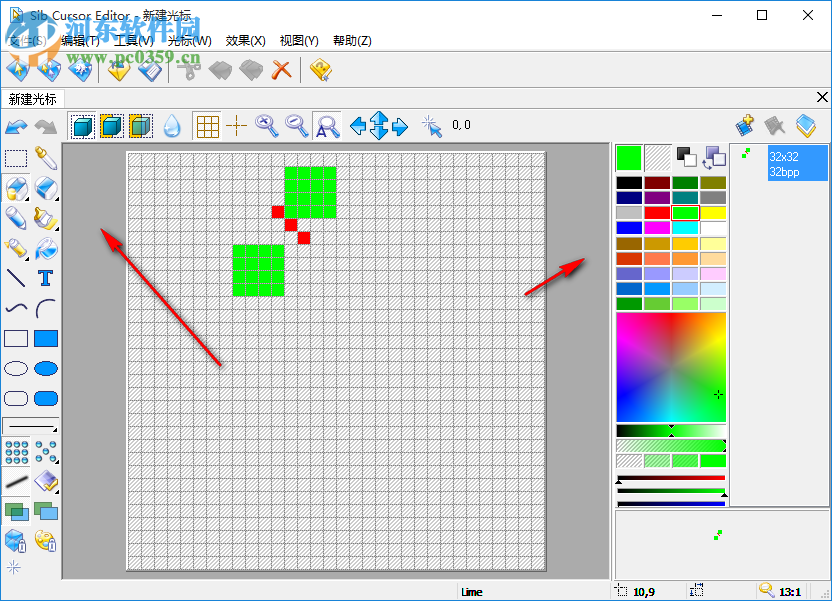Toggle the first draw mode cube button
This screenshot has width=832, height=601.
click(81, 125)
